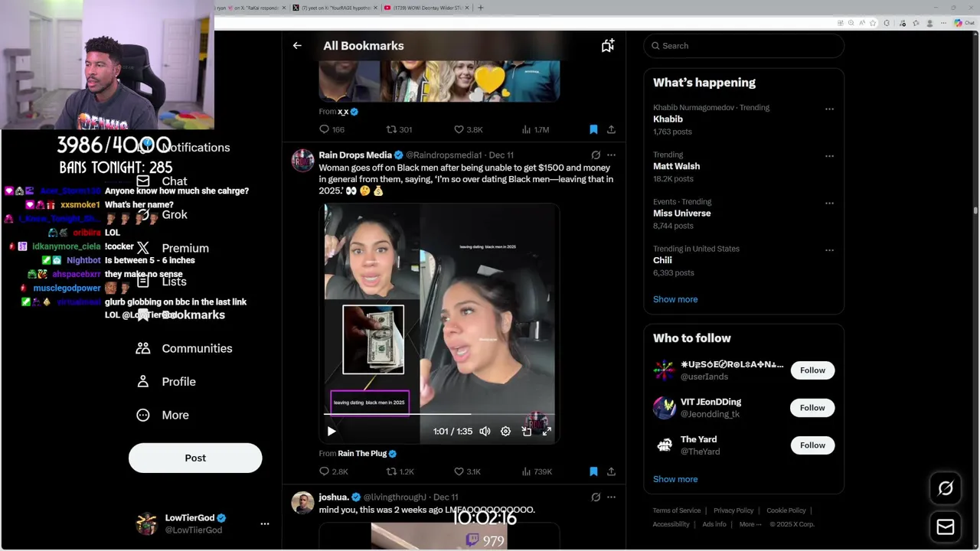Remove bookmark from the x_x post

pyautogui.click(x=593, y=129)
